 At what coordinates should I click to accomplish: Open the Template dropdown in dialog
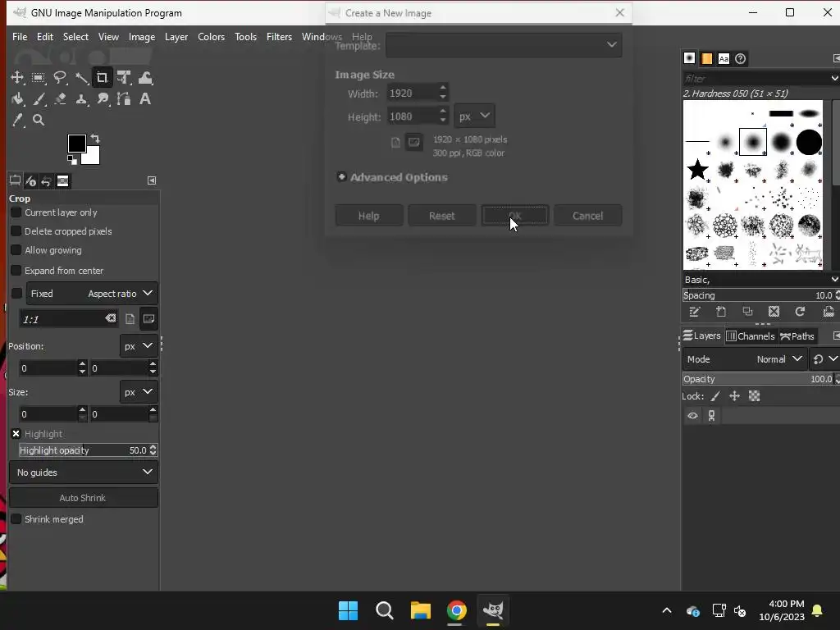click(504, 45)
